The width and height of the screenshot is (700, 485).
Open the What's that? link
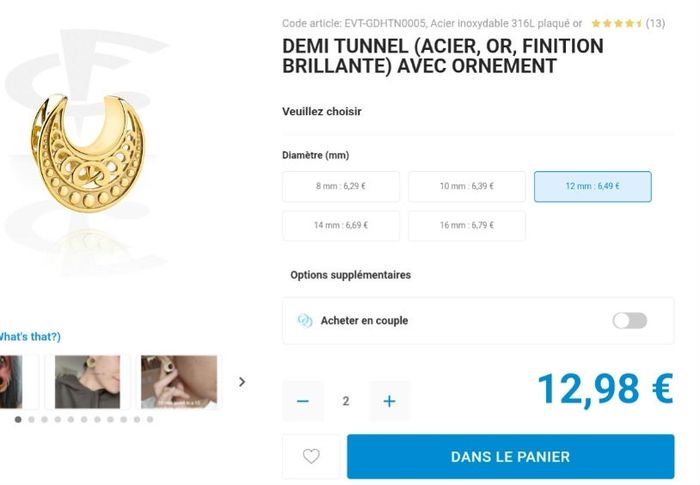coord(29,336)
